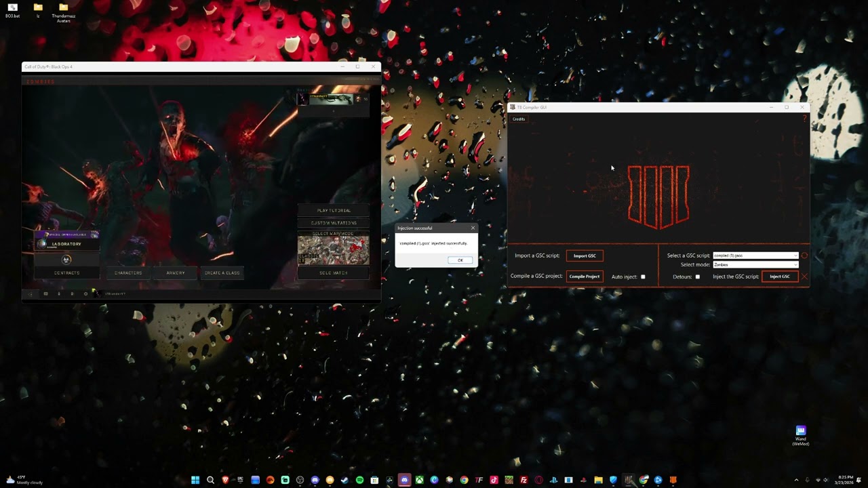Click the back arrow in Black Ops 4 window

click(x=30, y=294)
